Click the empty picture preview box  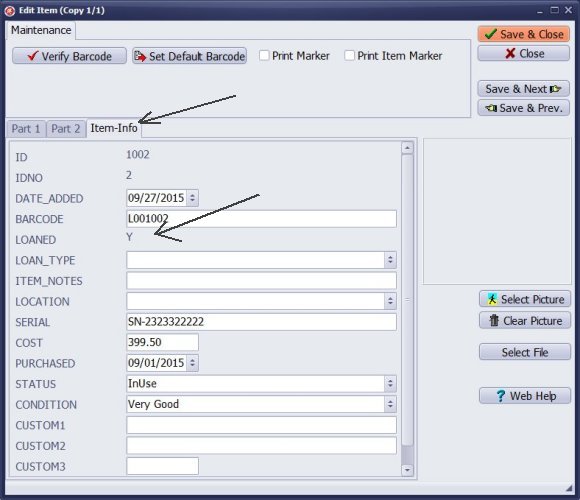click(497, 211)
